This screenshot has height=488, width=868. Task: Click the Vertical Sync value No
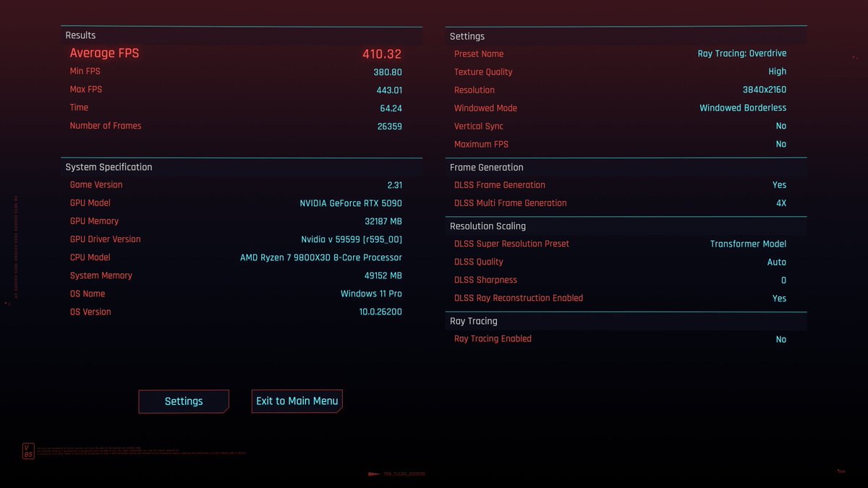pyautogui.click(x=781, y=127)
